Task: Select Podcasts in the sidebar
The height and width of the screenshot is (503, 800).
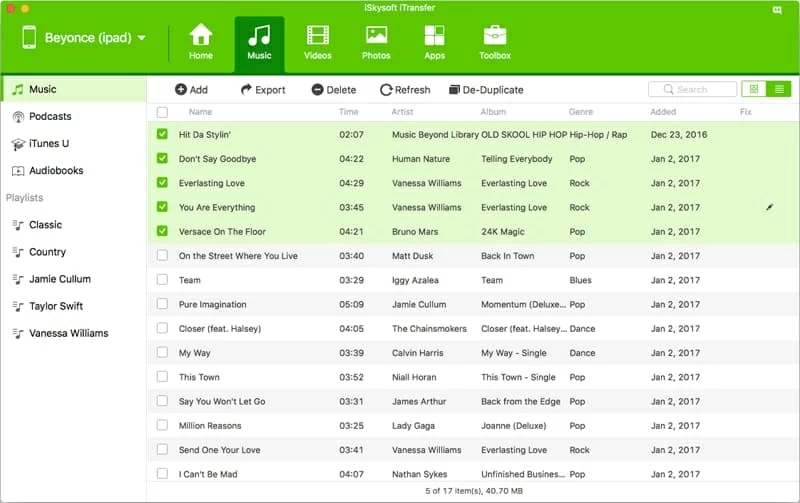Action: [x=50, y=116]
